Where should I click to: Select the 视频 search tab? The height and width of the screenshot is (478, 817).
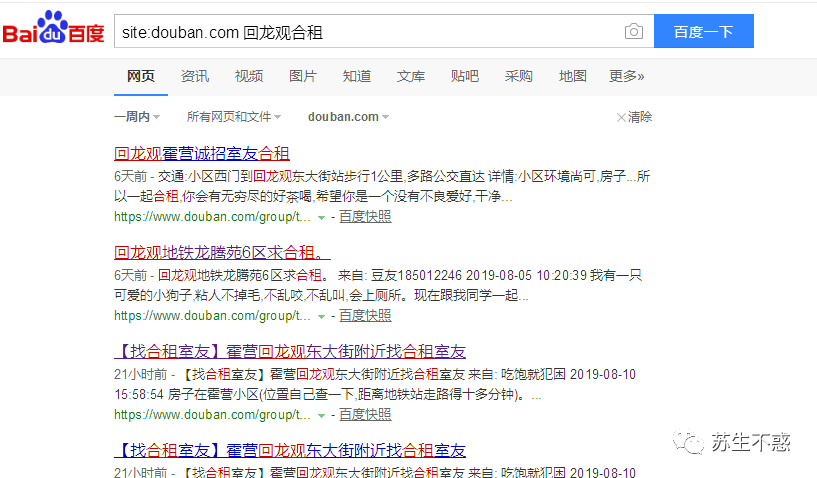click(249, 76)
